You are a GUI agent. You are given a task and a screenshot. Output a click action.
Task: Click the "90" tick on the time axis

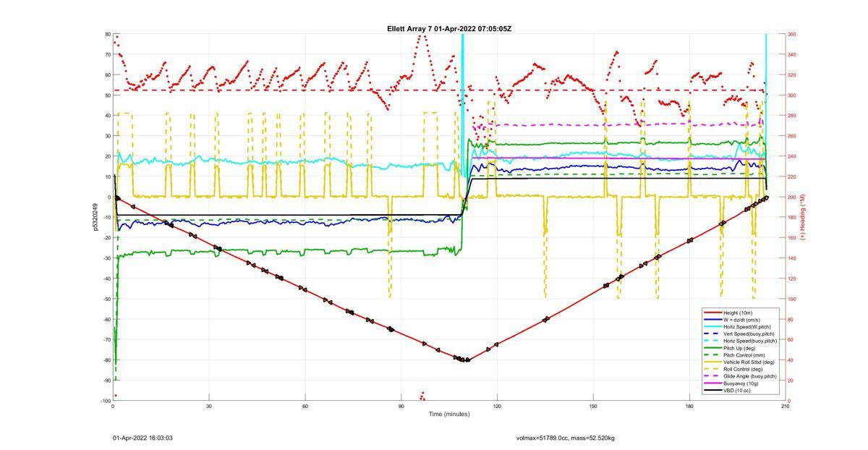tap(401, 407)
